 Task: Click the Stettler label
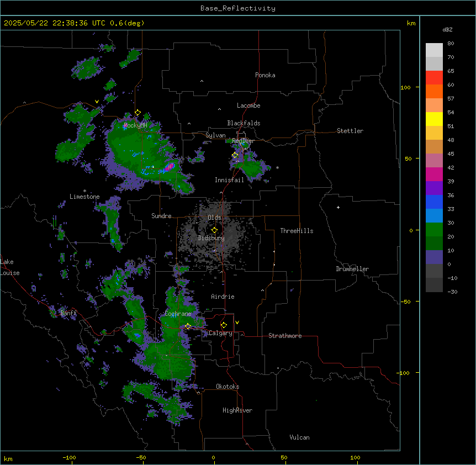click(x=350, y=131)
